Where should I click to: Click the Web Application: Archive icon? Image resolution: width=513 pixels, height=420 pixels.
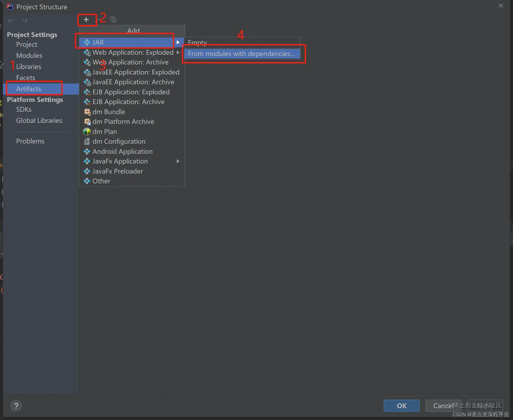point(87,62)
